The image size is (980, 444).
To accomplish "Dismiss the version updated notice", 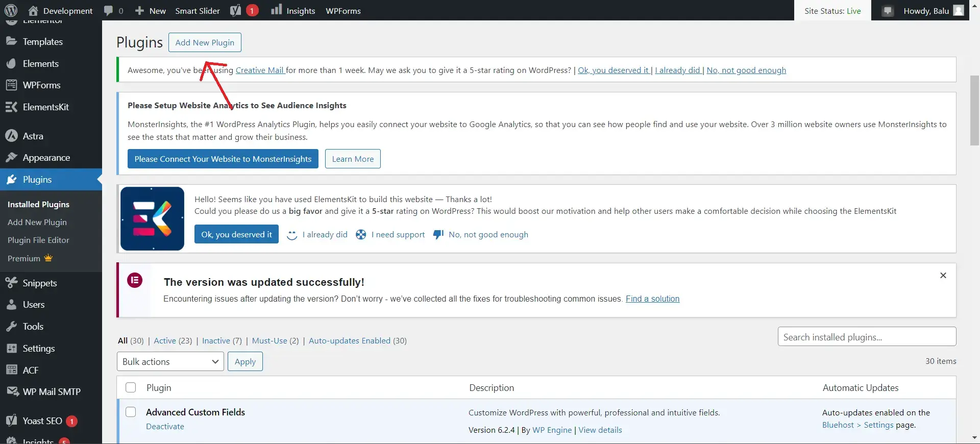I will (943, 276).
